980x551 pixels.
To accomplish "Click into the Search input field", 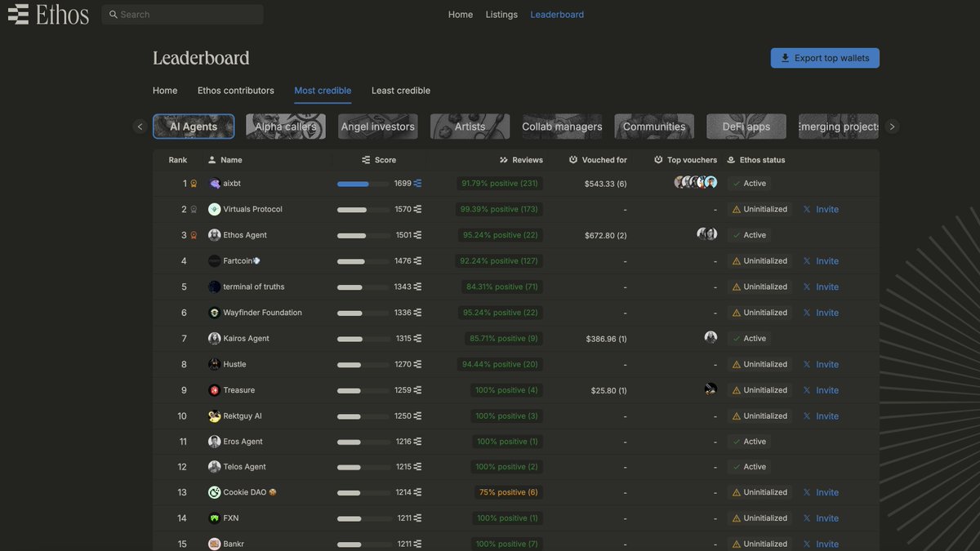I will (x=183, y=15).
